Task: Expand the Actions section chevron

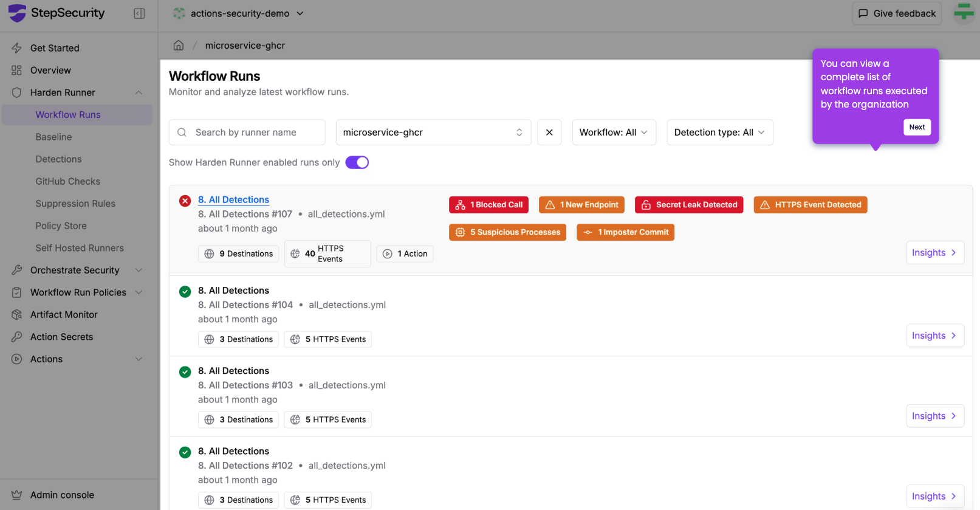Action: pos(139,359)
